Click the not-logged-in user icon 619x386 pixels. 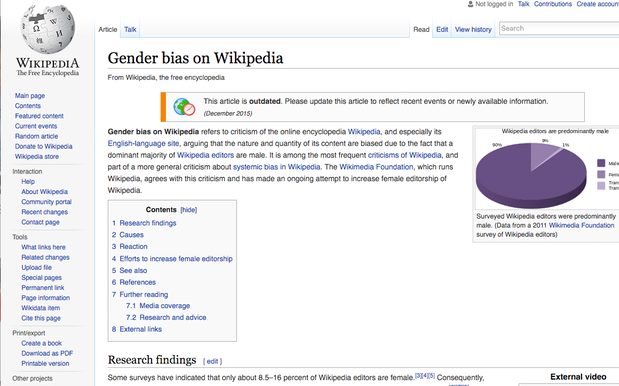[470, 4]
